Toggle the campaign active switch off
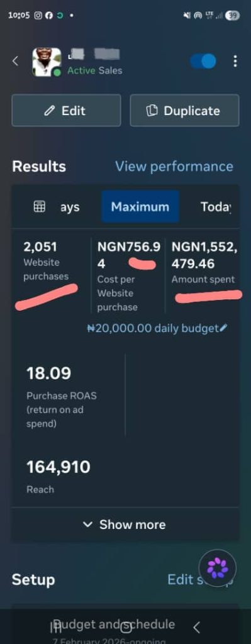This screenshot has height=644, width=251. coord(203,61)
